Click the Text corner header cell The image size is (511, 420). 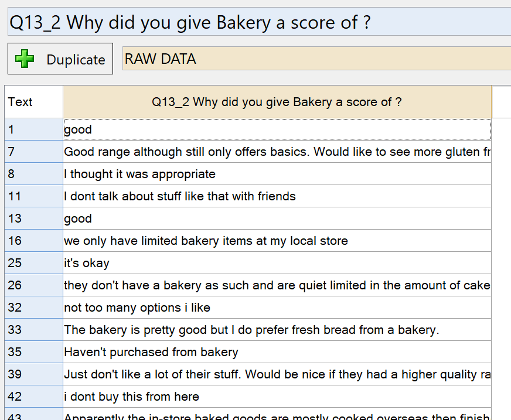tap(33, 102)
